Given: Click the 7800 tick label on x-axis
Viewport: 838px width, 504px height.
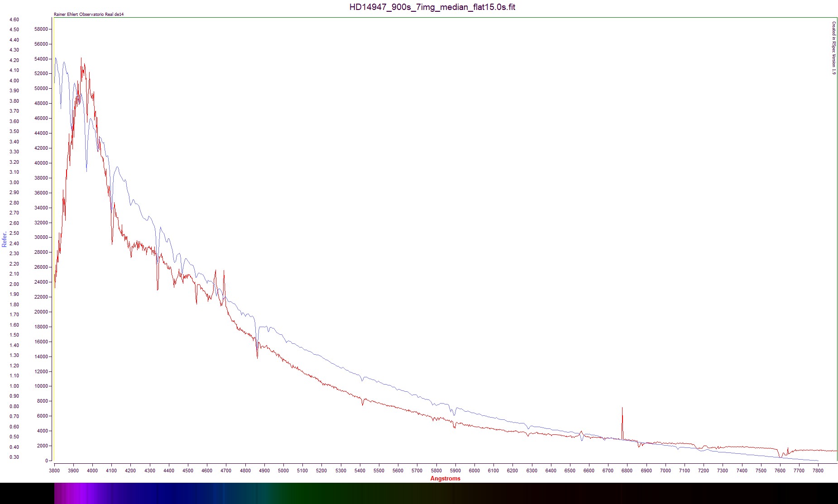Looking at the screenshot, I should click(818, 471).
